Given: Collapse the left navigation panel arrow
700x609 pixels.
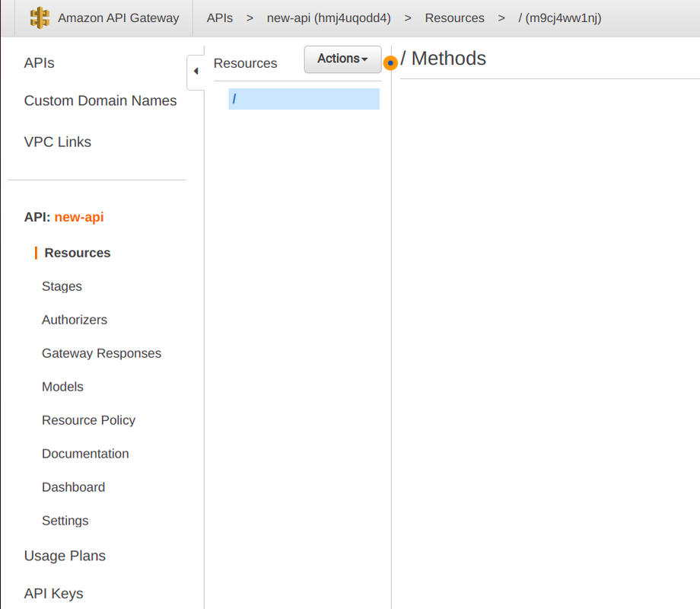Looking at the screenshot, I should click(196, 71).
